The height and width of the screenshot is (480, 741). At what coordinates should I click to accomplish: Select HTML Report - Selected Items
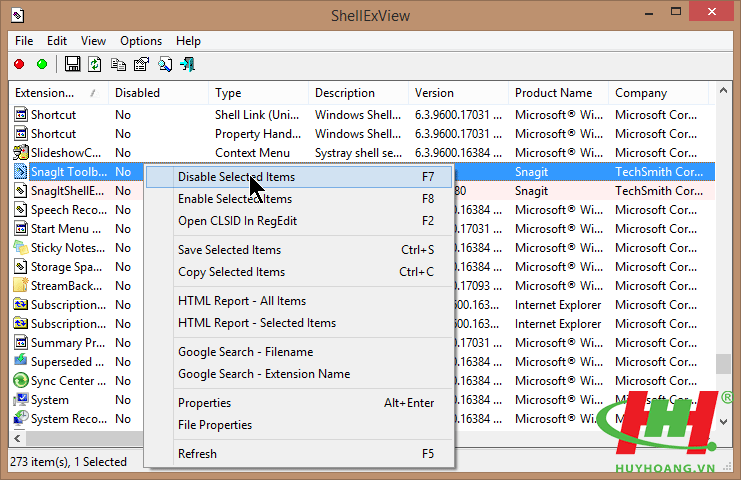[x=299, y=323]
